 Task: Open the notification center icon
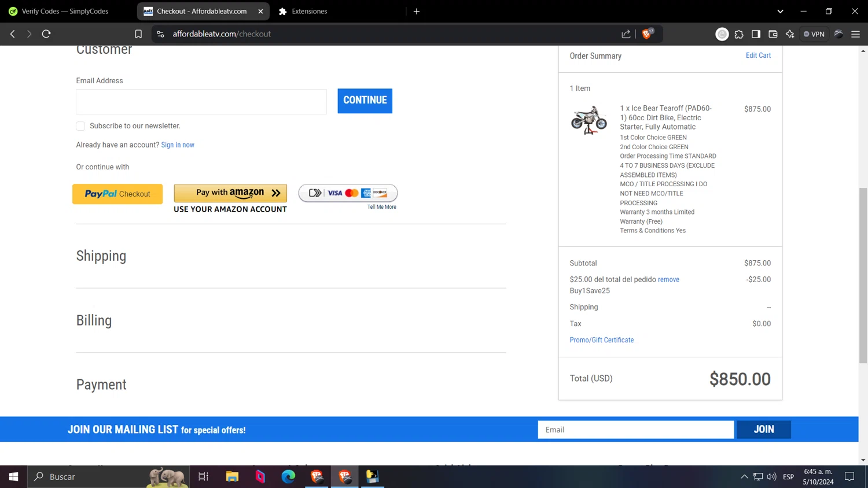pyautogui.click(x=849, y=477)
